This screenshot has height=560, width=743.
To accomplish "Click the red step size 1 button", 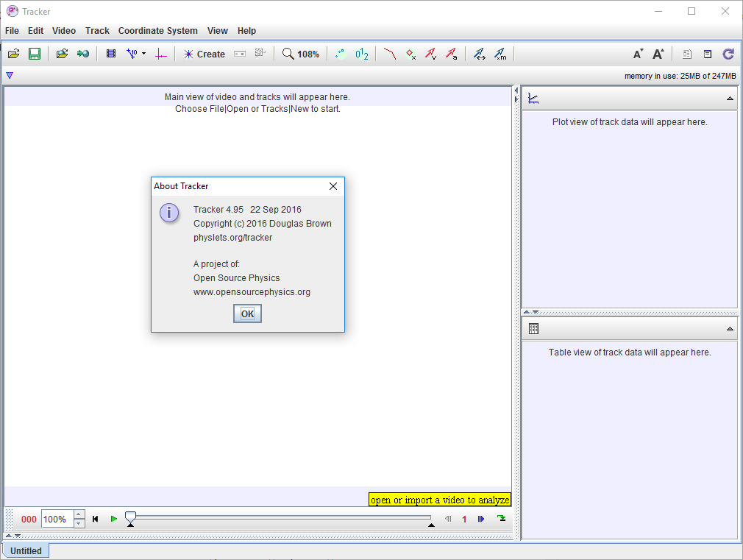I will pos(464,520).
